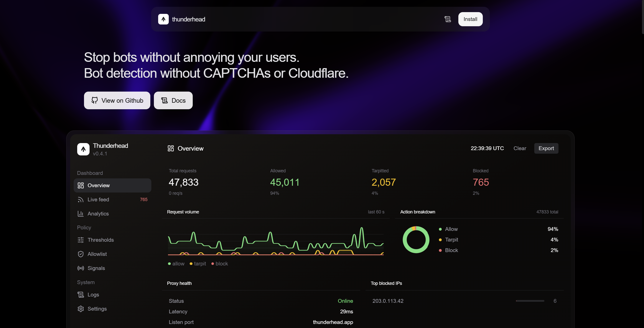Click the Allowed value 45,011
The width and height of the screenshot is (644, 328).
[x=285, y=182]
